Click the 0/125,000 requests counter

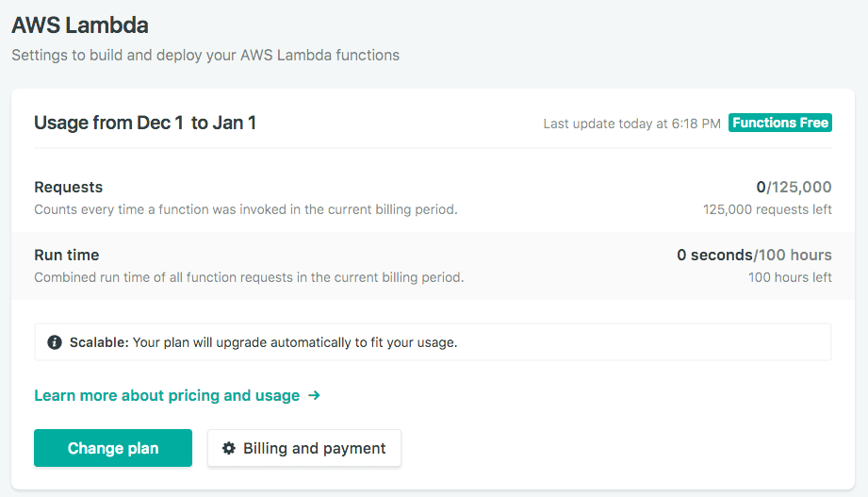pos(794,187)
